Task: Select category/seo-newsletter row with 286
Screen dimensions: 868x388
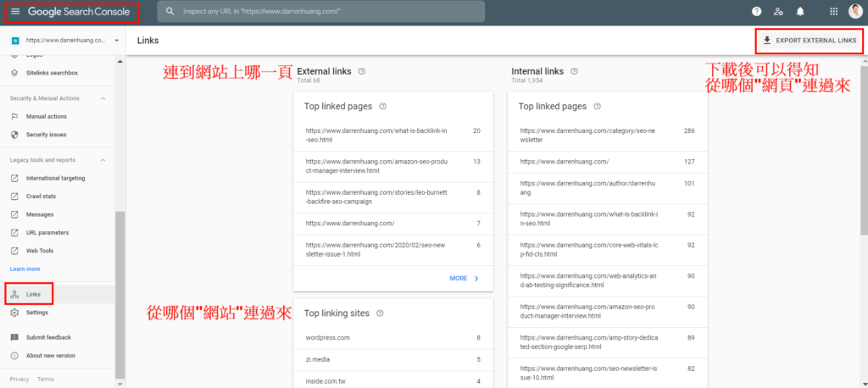Action: tap(607, 136)
